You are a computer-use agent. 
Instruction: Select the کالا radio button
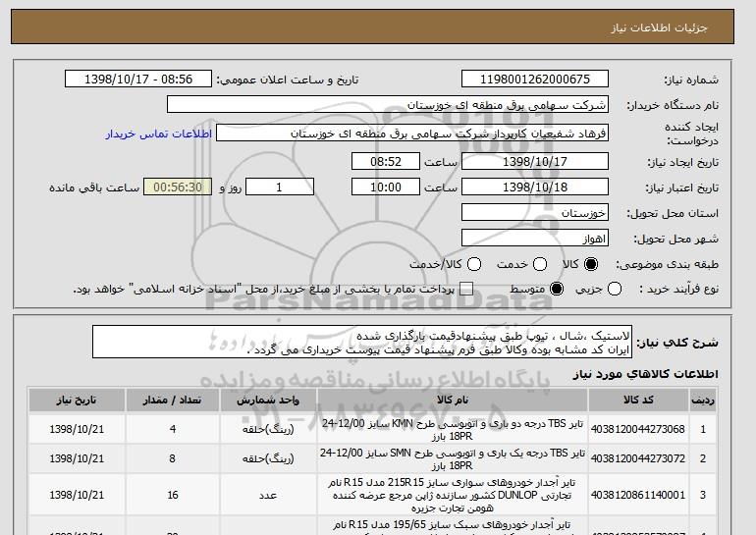coord(591,264)
